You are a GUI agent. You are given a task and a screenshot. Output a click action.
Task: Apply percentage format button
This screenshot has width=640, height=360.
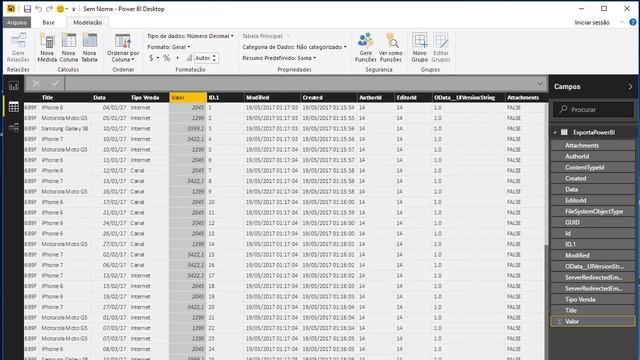pyautogui.click(x=167, y=58)
